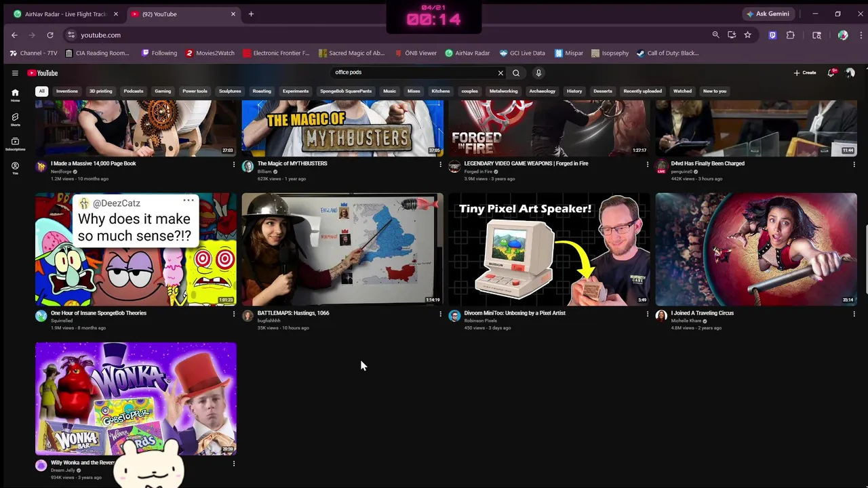Open options for 'I Made a Massive 14,000 Page Book'
Image resolution: width=868 pixels, height=488 pixels.
pyautogui.click(x=234, y=164)
